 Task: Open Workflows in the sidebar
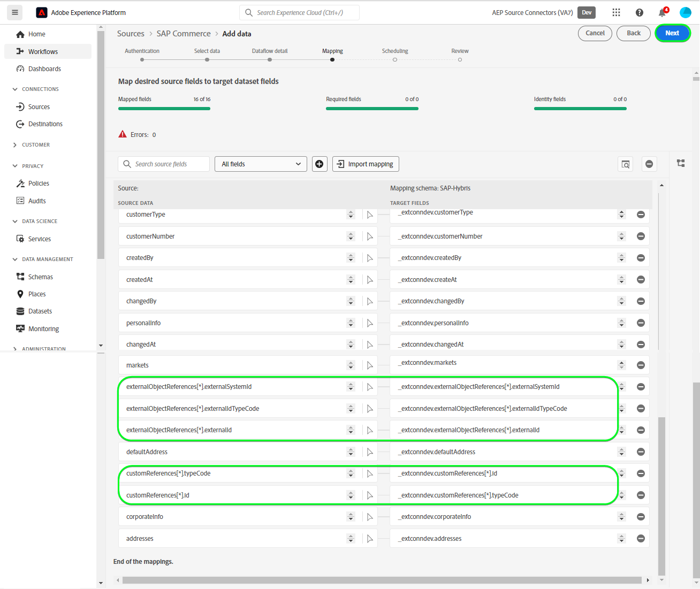tap(48, 51)
